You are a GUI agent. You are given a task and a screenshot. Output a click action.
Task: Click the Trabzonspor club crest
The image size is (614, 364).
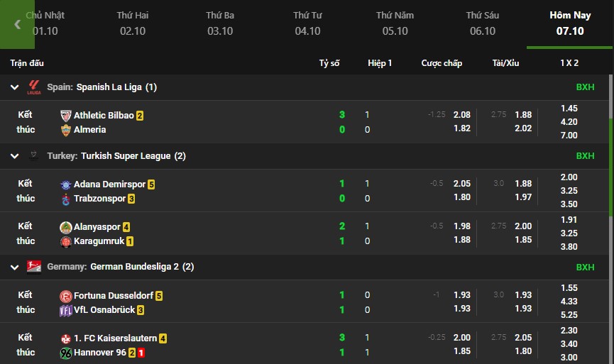coord(66,199)
